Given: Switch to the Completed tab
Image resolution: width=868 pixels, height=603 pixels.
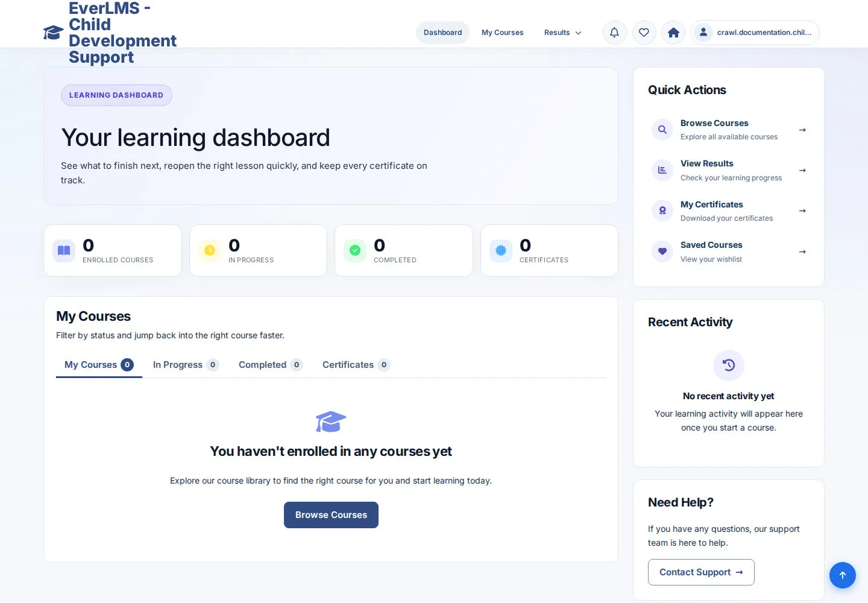Looking at the screenshot, I should (270, 365).
